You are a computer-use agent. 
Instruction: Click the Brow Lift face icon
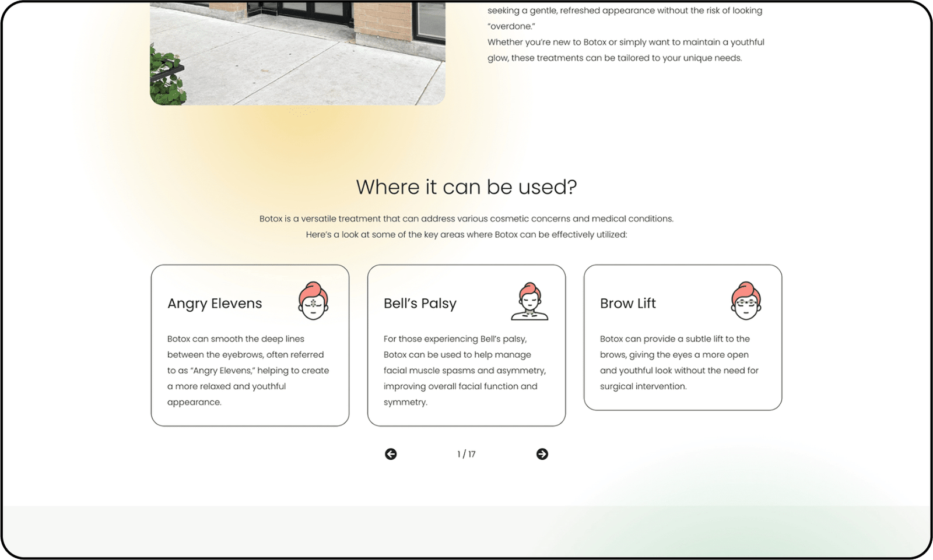point(746,301)
